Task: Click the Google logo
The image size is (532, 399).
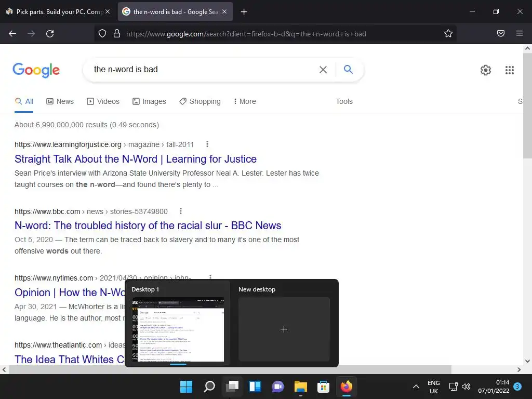Action: (36, 70)
